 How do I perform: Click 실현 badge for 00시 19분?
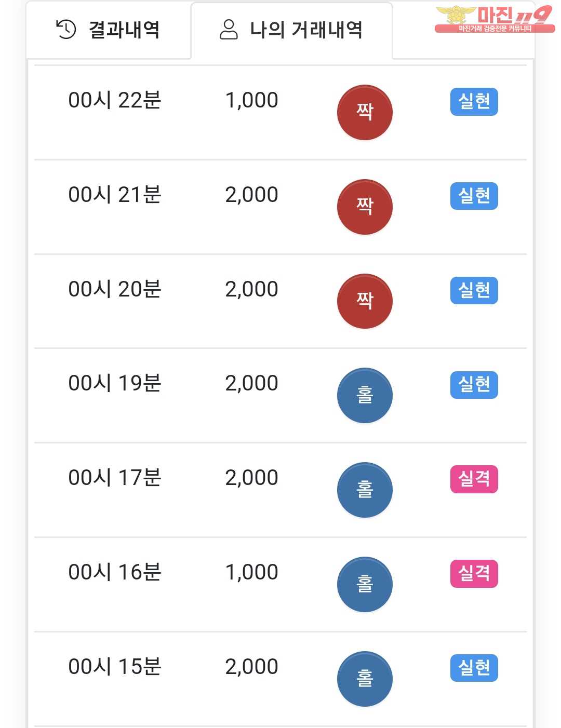tap(474, 385)
